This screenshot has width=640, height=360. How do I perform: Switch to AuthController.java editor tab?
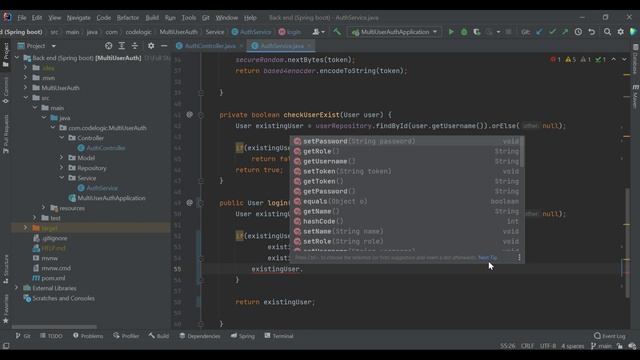click(x=210, y=46)
